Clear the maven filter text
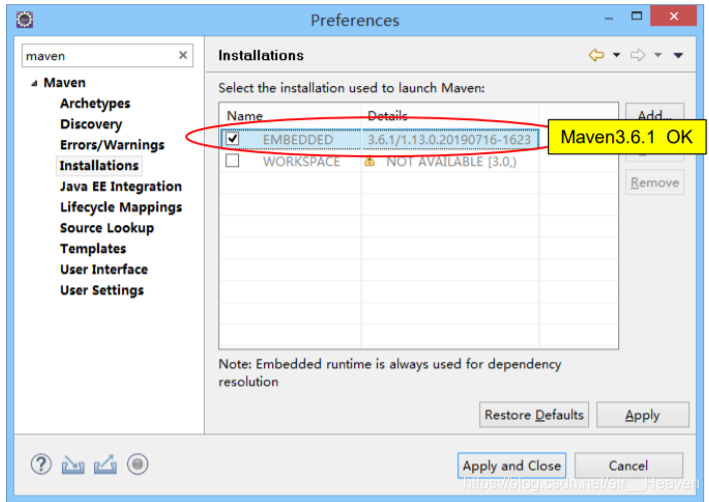709x502 pixels. click(x=183, y=55)
